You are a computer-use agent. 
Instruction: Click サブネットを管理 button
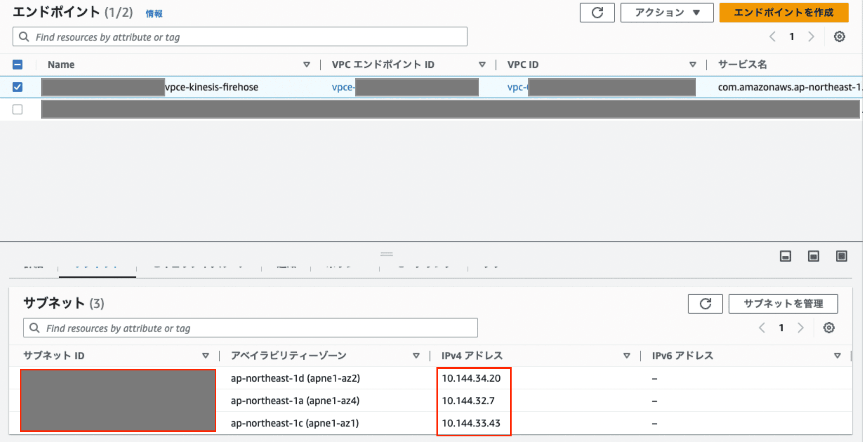[783, 304]
